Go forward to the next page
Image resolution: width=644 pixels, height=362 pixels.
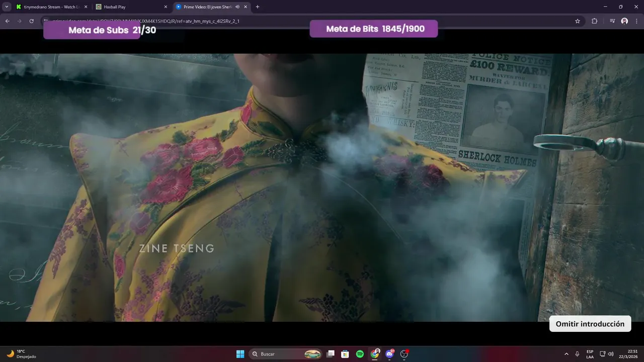[x=19, y=21]
